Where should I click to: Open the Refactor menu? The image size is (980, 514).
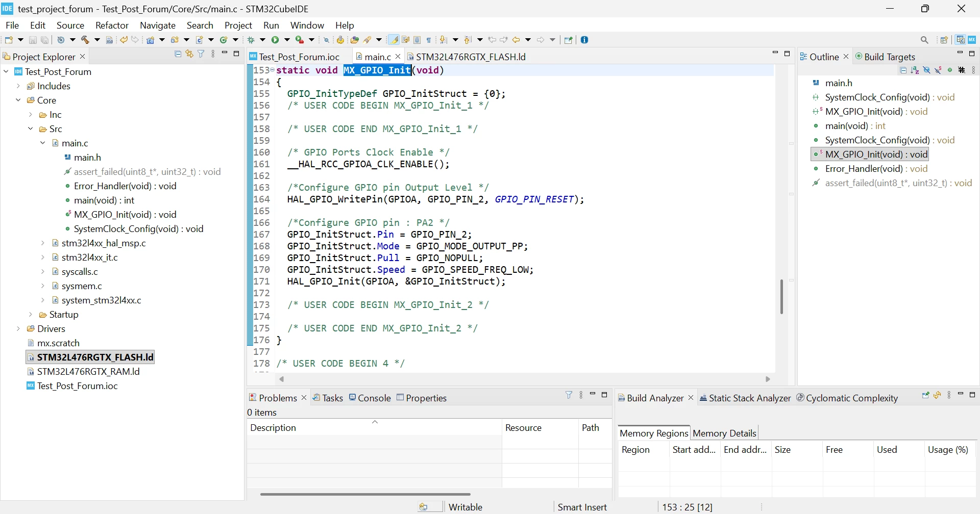pos(112,25)
